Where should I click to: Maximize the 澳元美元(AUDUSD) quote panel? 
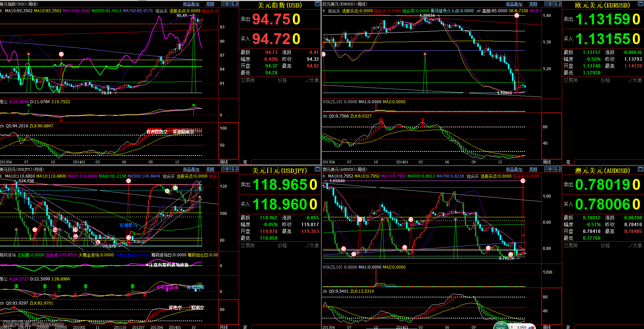tap(641, 169)
